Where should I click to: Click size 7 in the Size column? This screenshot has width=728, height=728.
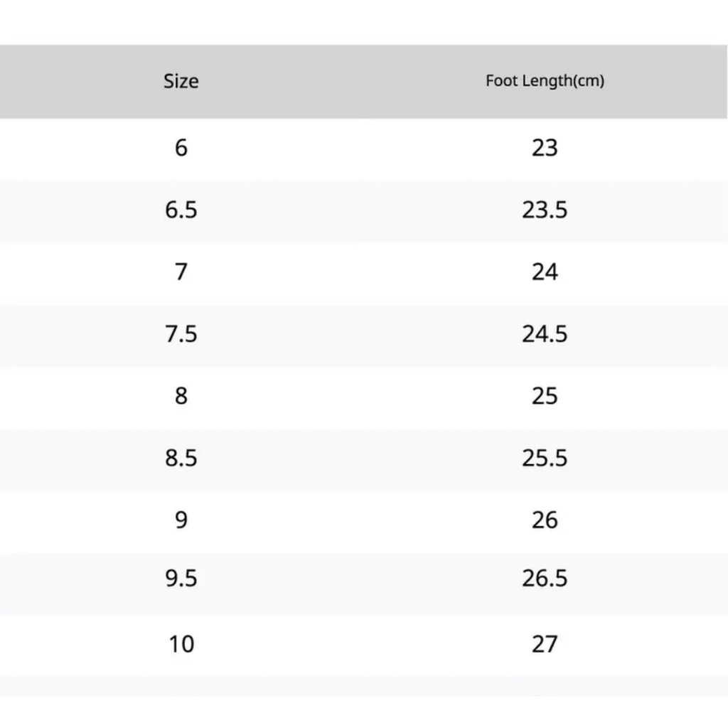pos(181,272)
